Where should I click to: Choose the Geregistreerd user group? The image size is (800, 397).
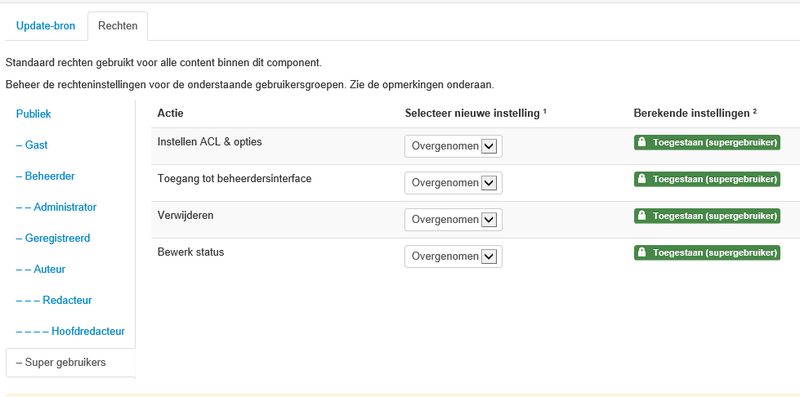pos(53,238)
